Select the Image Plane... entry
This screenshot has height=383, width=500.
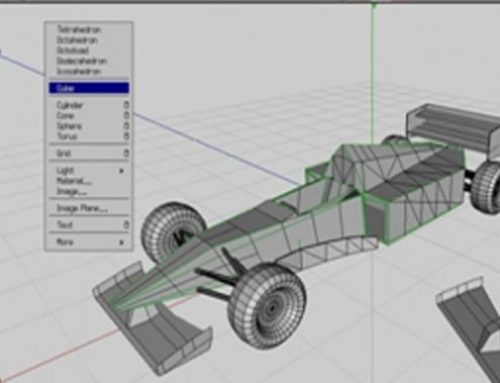[89, 208]
